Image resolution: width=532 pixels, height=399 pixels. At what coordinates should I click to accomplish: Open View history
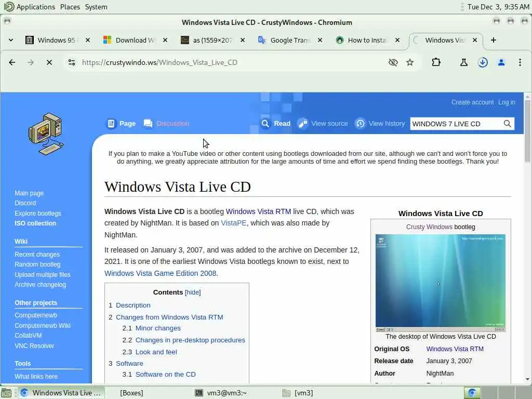380,124
